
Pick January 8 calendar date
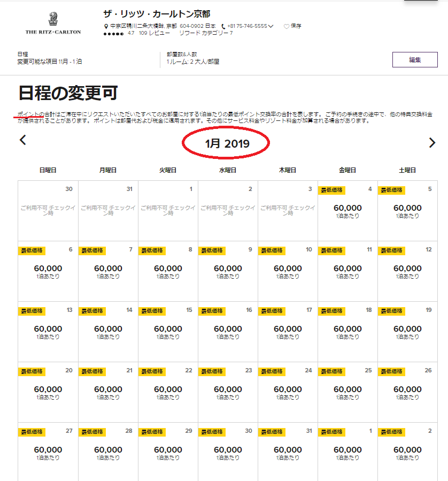click(168, 271)
